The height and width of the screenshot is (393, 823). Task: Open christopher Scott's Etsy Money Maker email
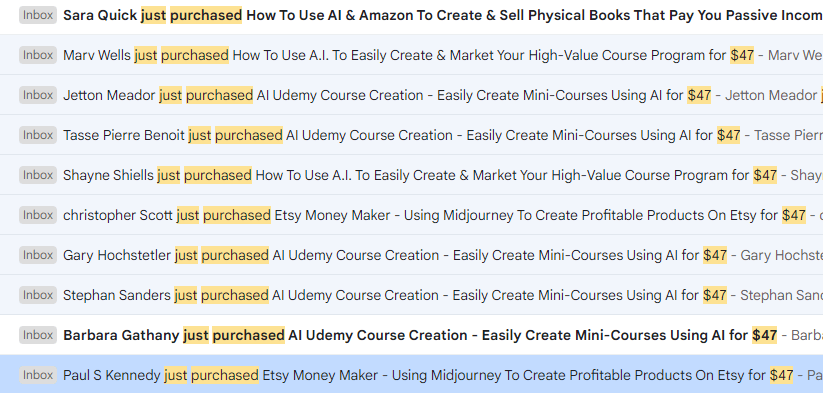click(412, 215)
